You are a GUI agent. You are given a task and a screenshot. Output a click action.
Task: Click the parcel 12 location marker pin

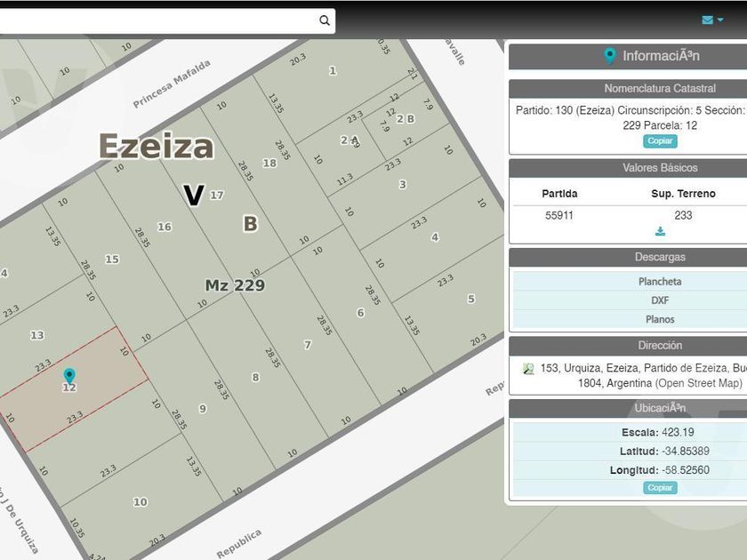[x=69, y=375]
